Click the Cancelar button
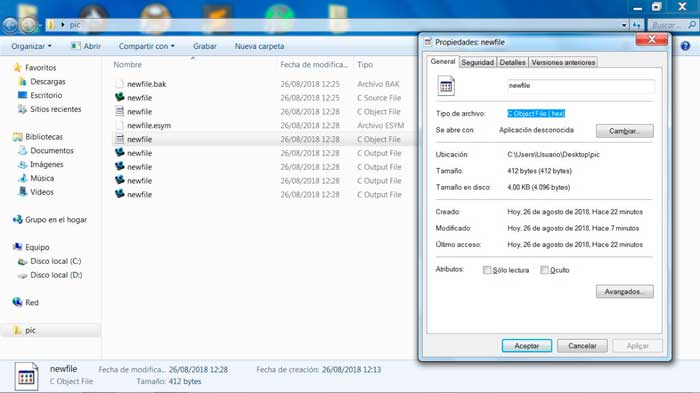 (x=582, y=346)
